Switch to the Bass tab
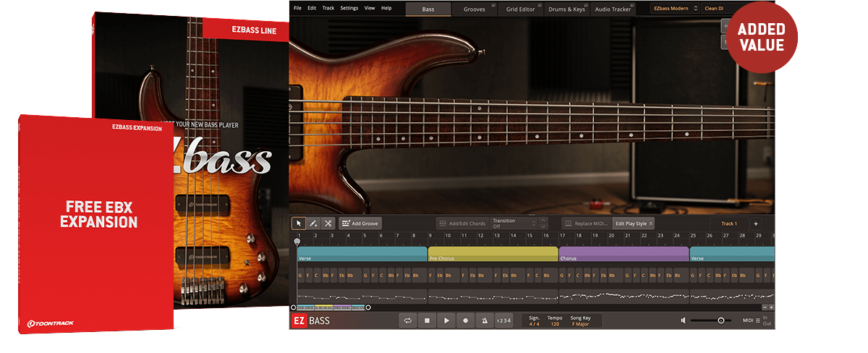868x353 pixels. [x=428, y=9]
